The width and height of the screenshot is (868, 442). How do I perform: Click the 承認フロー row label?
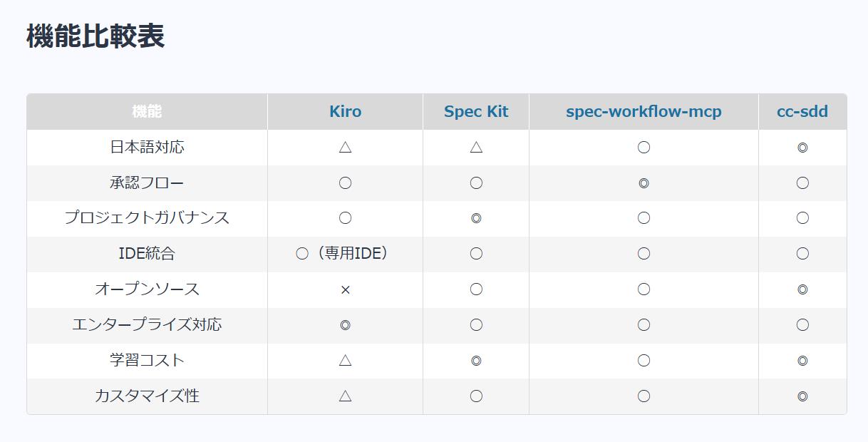tap(147, 183)
